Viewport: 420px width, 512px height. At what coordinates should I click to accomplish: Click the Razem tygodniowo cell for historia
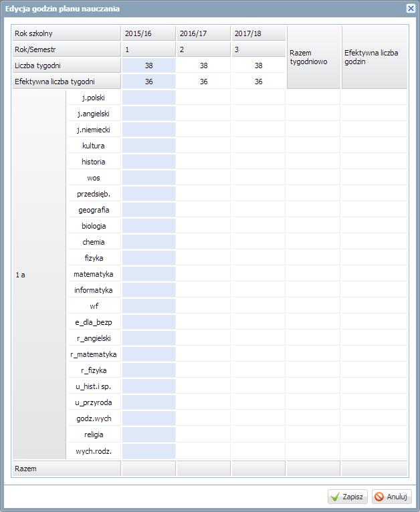pos(314,161)
